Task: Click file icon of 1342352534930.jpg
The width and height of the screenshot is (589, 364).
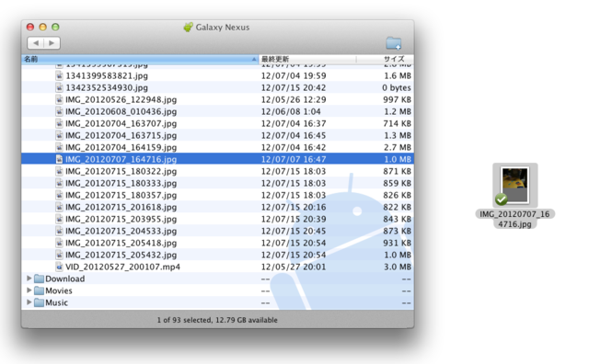Action: click(x=59, y=87)
